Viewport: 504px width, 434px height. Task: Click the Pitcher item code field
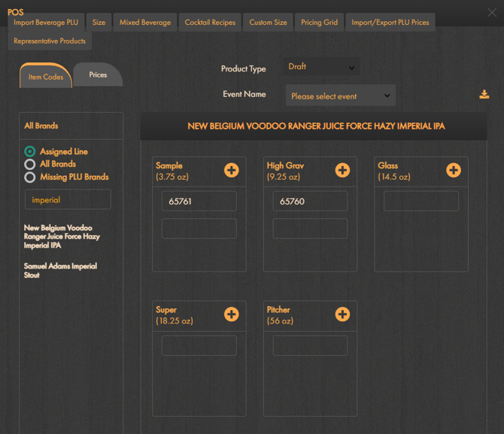click(310, 345)
